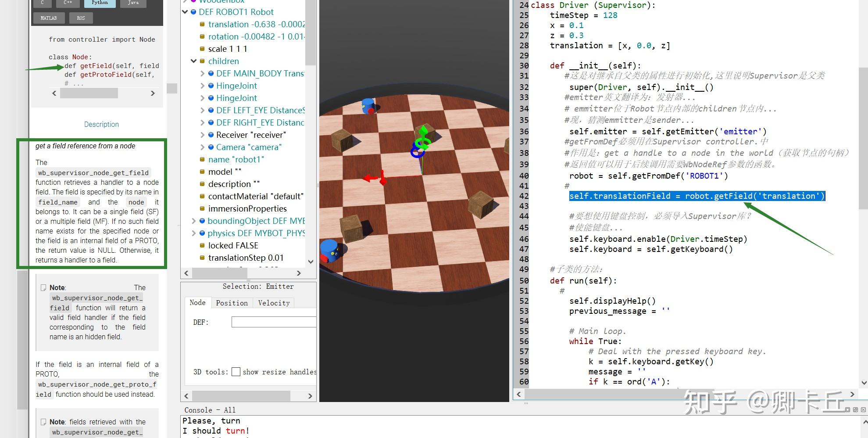Click the DEF name input field

(274, 322)
